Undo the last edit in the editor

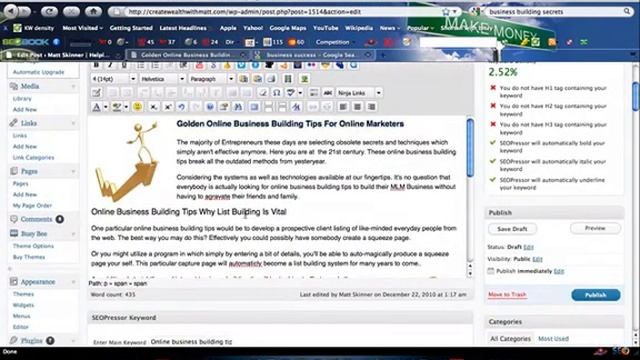point(182,107)
